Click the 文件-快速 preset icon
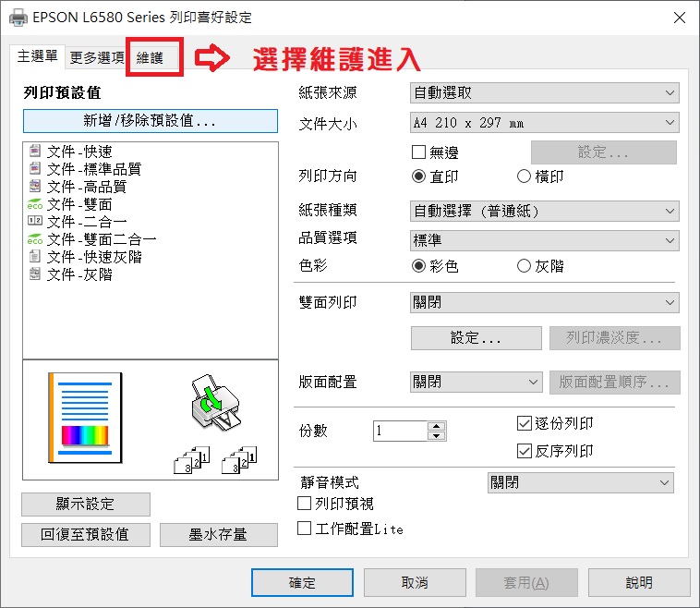This screenshot has width=700, height=608. coord(35,151)
